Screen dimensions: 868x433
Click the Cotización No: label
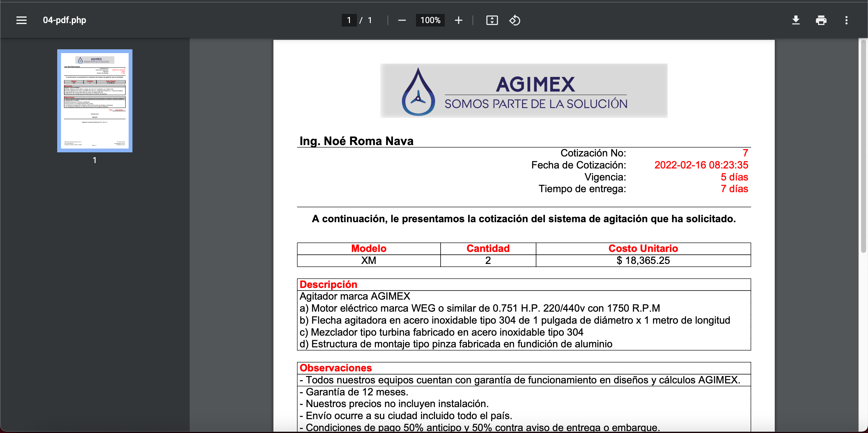593,153
